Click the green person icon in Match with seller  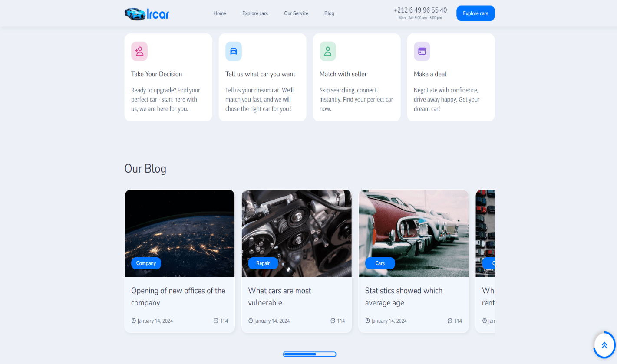[x=328, y=51]
